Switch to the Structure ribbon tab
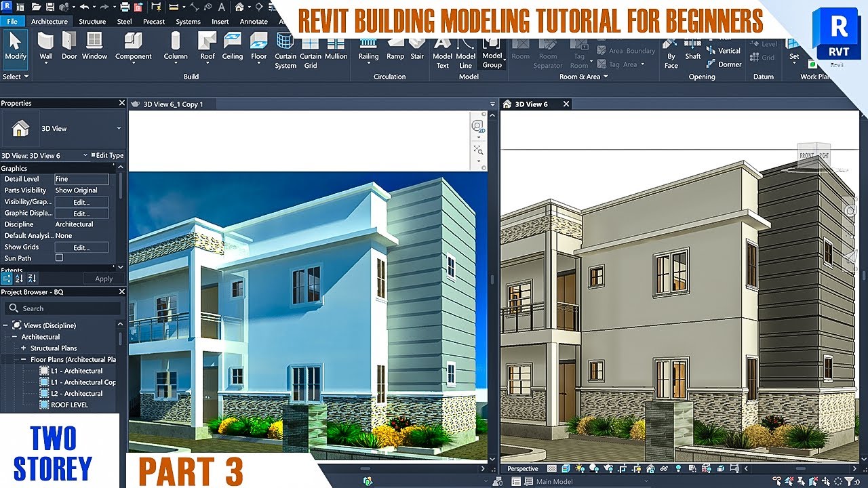Viewport: 868px width, 488px height. [x=92, y=21]
